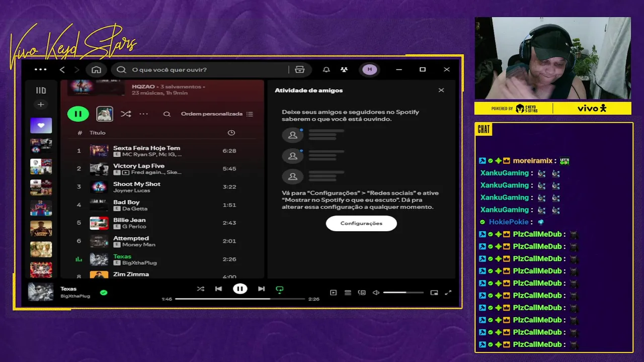Seek within the song progress bar
The height and width of the screenshot is (362, 644).
click(240, 299)
